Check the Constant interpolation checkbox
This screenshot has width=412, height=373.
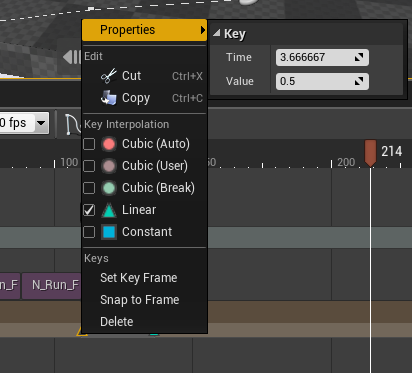[x=89, y=232]
